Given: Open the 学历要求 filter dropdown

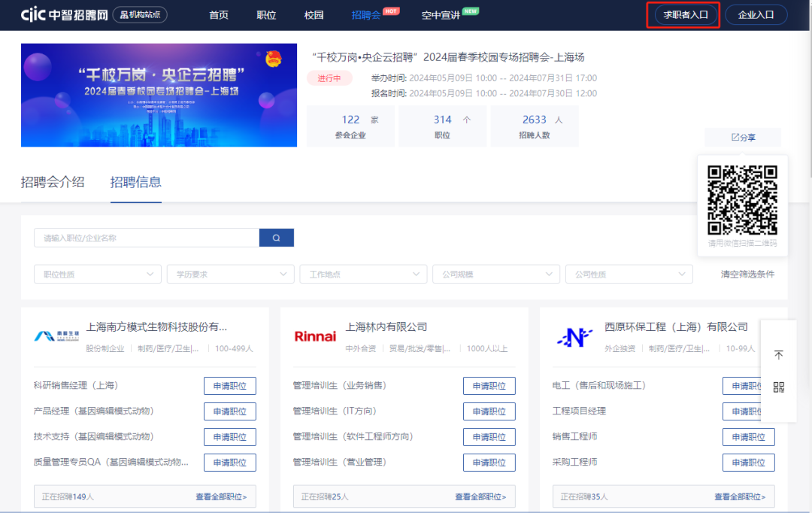Looking at the screenshot, I should pos(230,274).
